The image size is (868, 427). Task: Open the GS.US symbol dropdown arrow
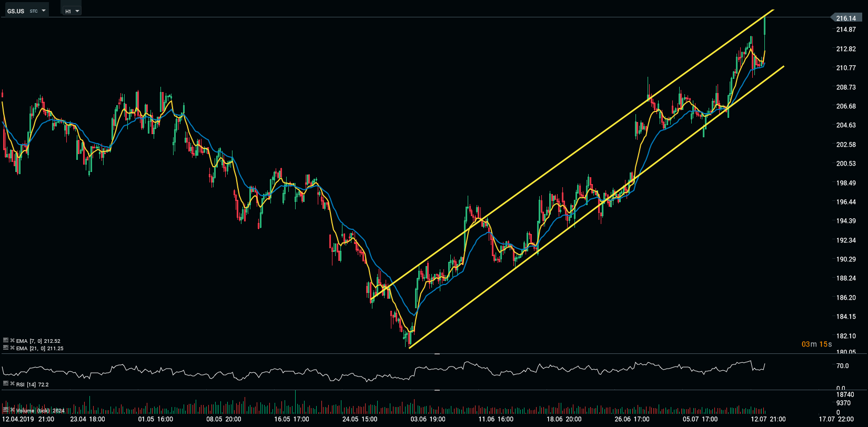click(44, 11)
